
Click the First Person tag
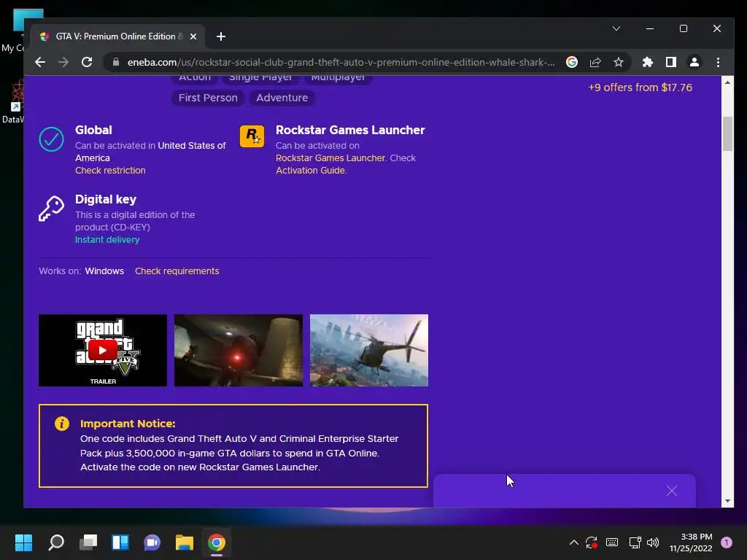(x=208, y=98)
